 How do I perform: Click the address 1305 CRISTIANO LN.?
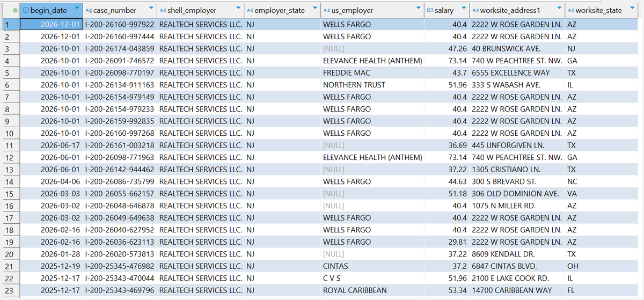pyautogui.click(x=506, y=170)
